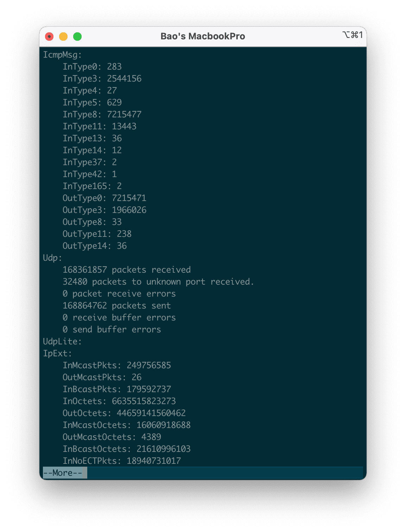Click the yellow minimize window button
The width and height of the screenshot is (406, 532).
coord(63,37)
